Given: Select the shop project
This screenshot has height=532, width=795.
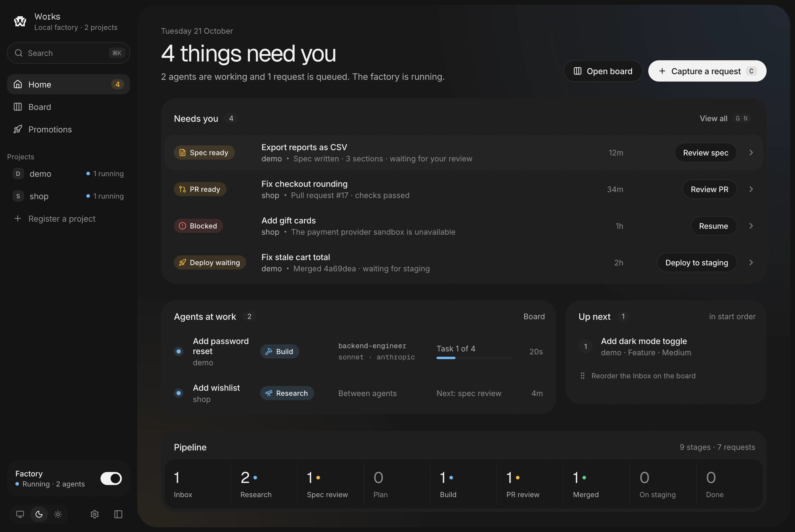Looking at the screenshot, I should click(69, 196).
